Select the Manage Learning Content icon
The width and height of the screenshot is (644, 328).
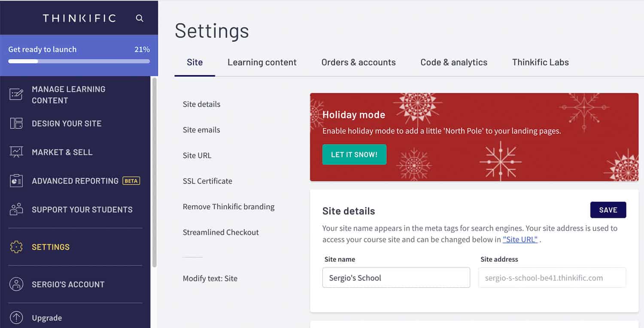point(16,94)
